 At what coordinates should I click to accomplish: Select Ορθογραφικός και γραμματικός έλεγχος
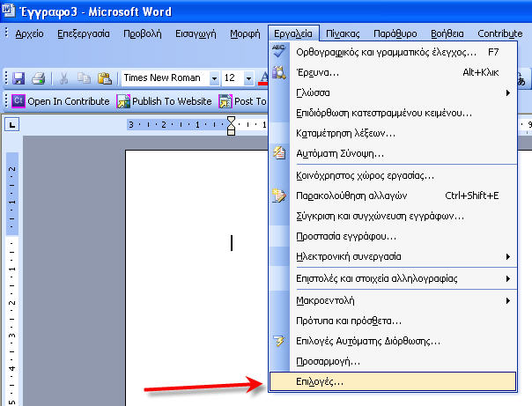click(393, 52)
